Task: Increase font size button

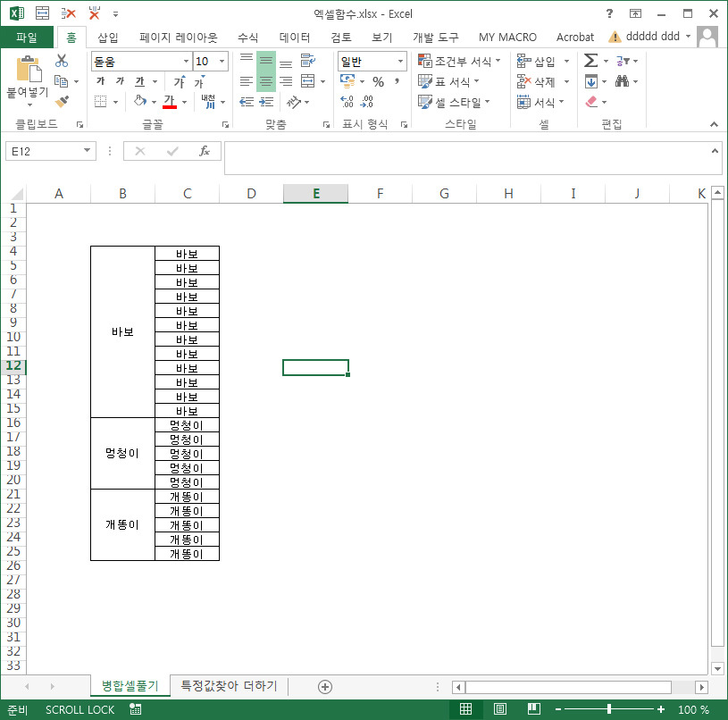Action: 180,81
